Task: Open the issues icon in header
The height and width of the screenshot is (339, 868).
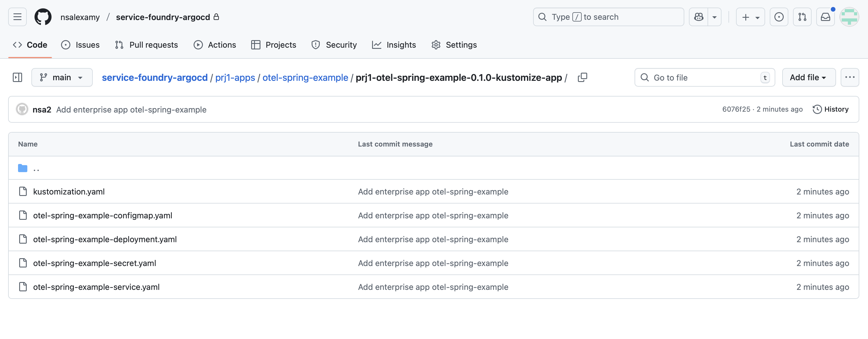Action: (779, 17)
